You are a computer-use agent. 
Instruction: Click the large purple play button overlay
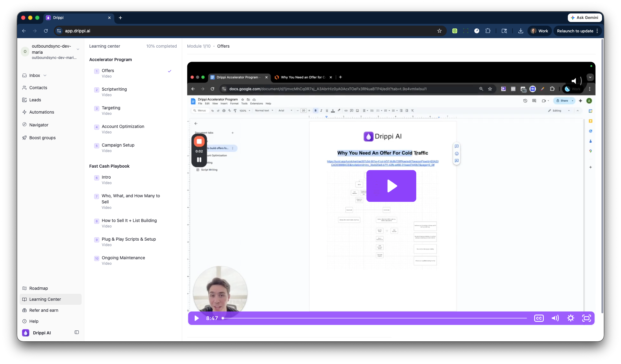point(391,186)
